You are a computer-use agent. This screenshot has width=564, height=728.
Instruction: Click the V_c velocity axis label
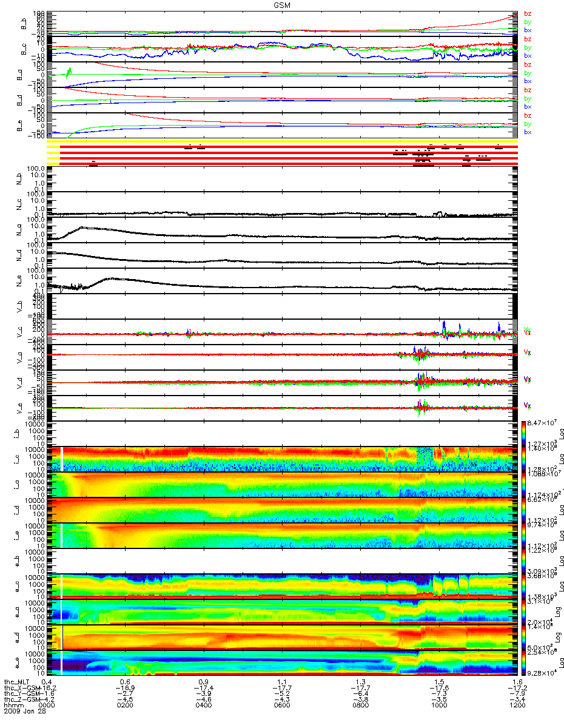coord(19,332)
